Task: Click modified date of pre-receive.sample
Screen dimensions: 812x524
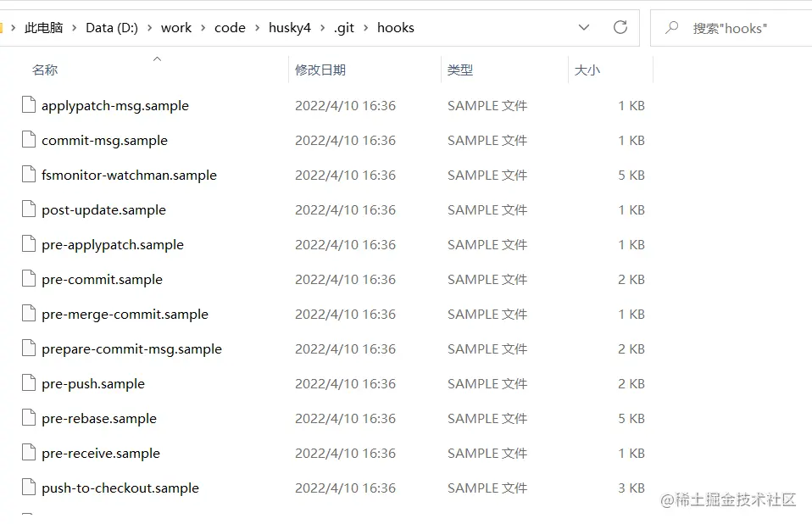Action: tap(346, 453)
